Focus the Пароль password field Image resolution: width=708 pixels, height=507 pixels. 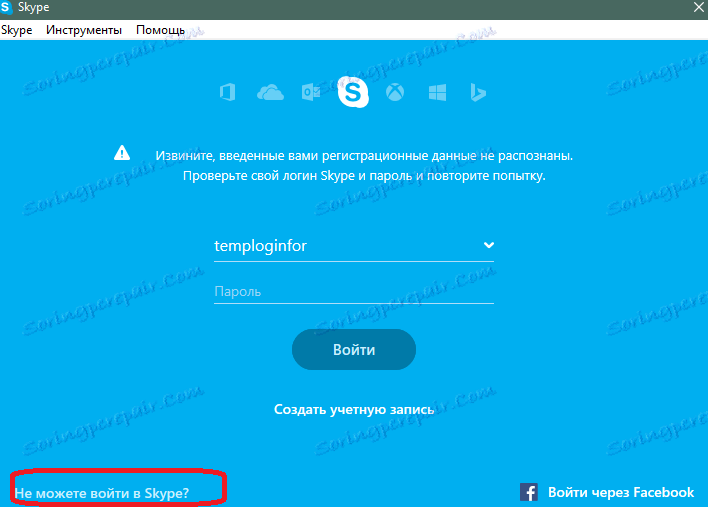point(354,292)
